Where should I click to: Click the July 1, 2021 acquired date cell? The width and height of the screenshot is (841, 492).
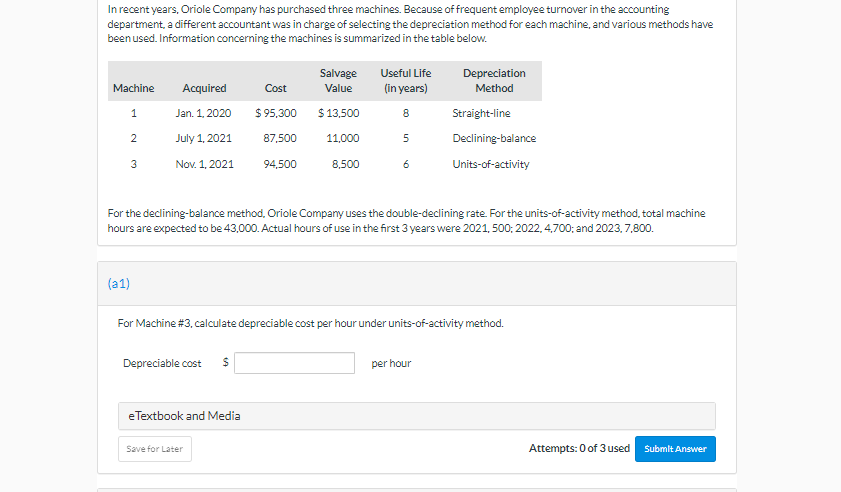click(x=203, y=138)
